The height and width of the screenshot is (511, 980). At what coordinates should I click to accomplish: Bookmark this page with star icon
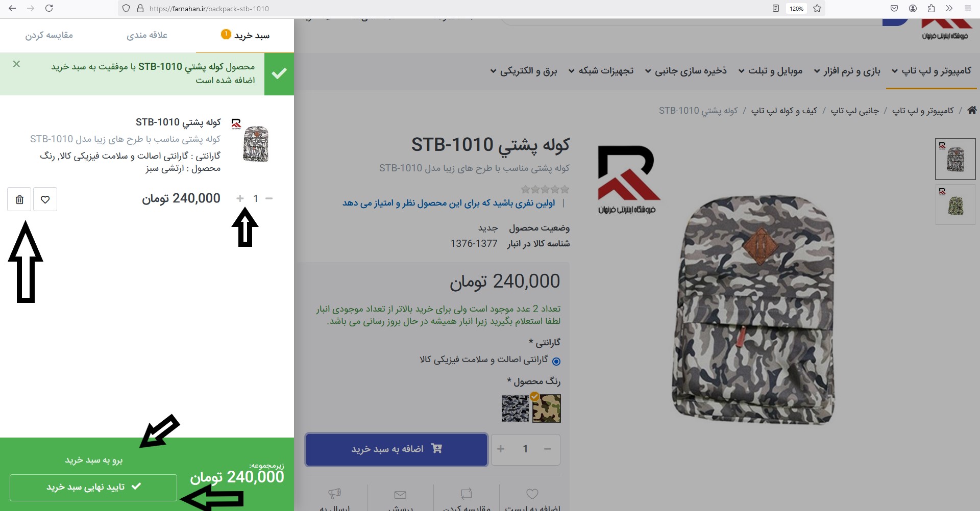click(x=817, y=8)
